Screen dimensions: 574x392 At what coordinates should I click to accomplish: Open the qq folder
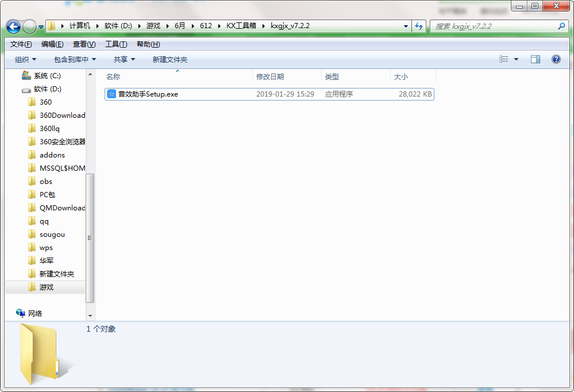(x=44, y=221)
